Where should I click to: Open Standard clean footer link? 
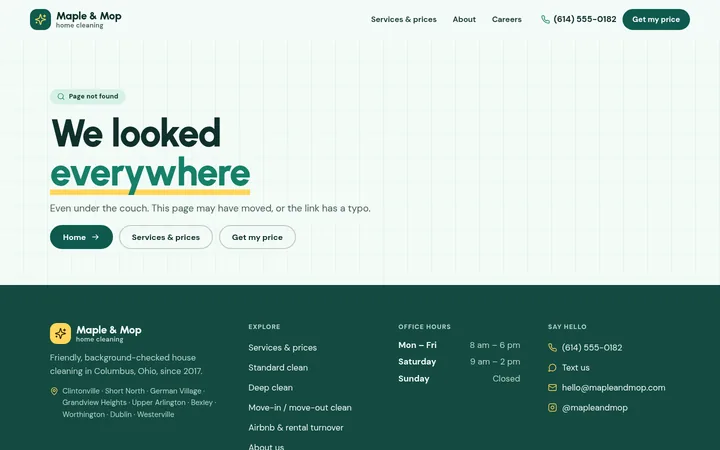point(278,368)
